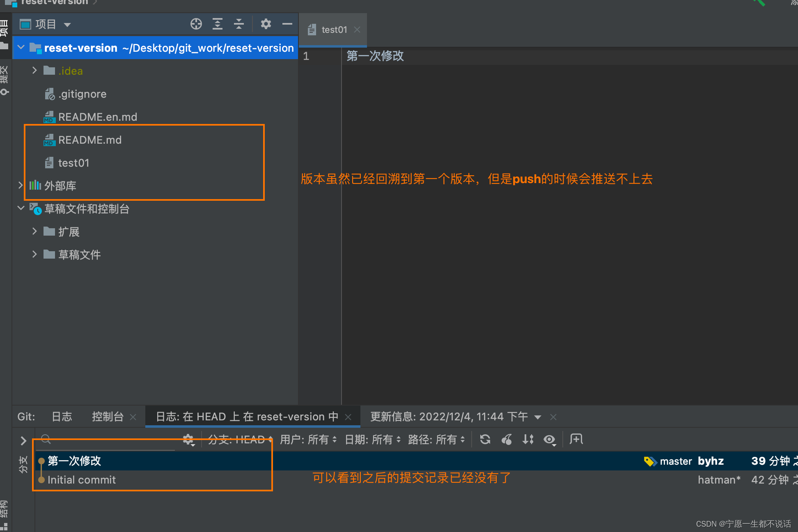Open project panel settings gear
The width and height of the screenshot is (798, 532).
click(266, 24)
